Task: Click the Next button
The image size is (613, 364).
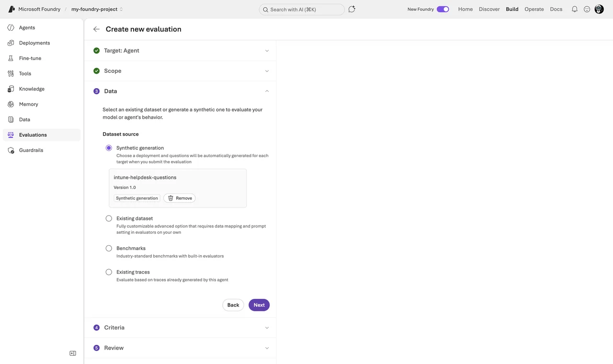Action: pos(259,305)
